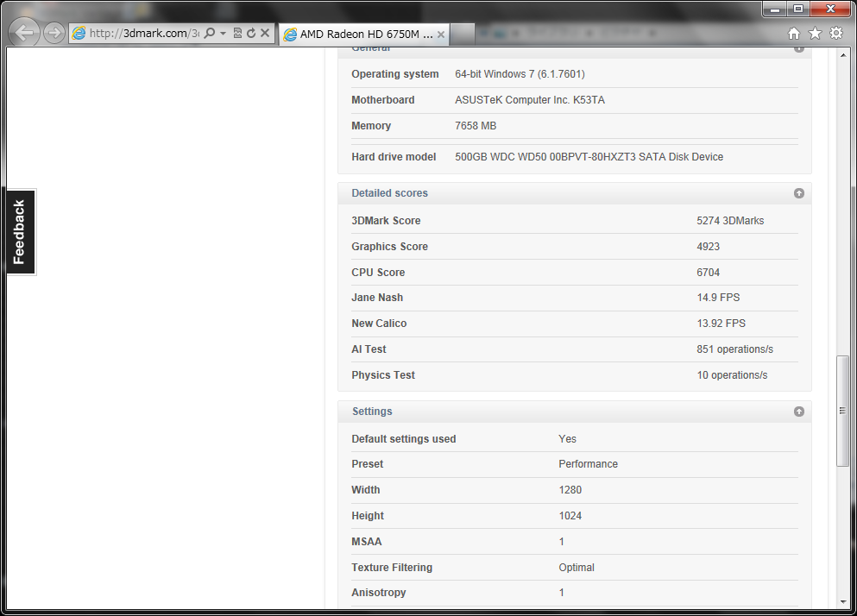
Task: Toggle the compatibility view icon
Action: (237, 34)
